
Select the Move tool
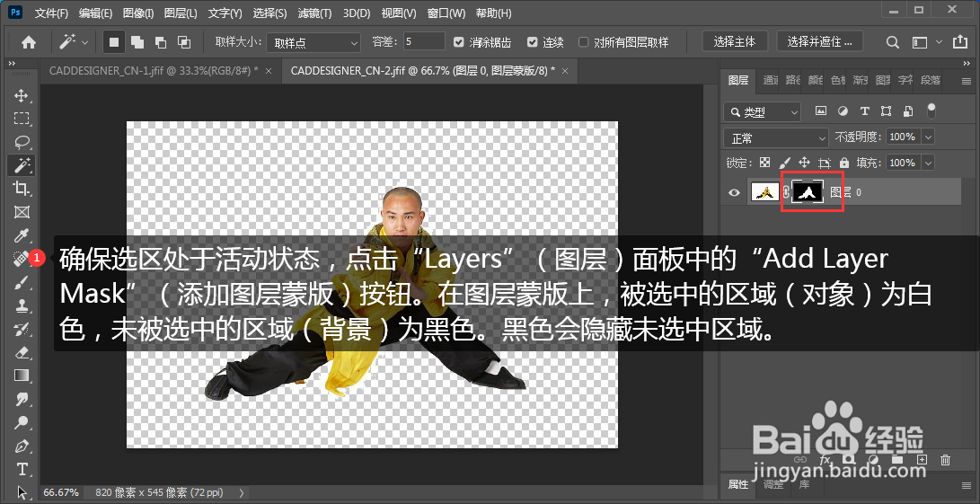22,95
